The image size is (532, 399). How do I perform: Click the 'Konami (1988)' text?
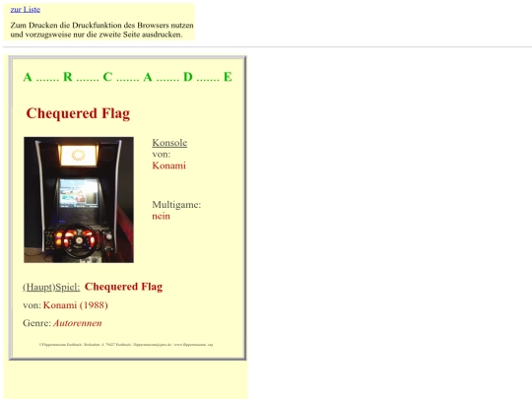76,305
